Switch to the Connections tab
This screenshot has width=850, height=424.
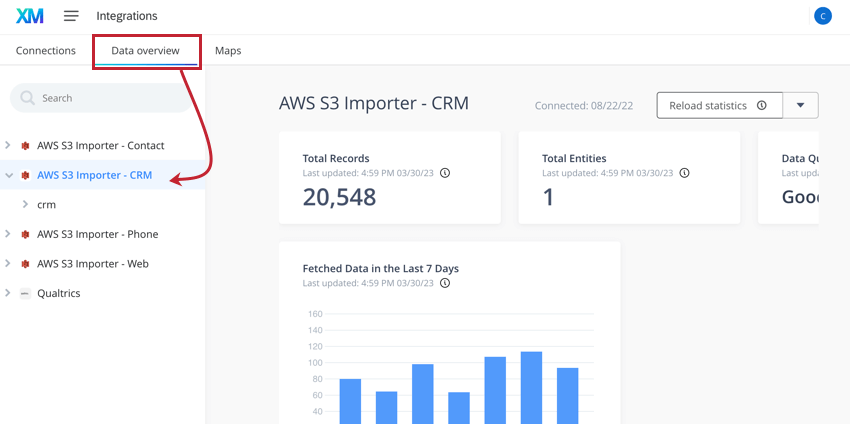46,50
